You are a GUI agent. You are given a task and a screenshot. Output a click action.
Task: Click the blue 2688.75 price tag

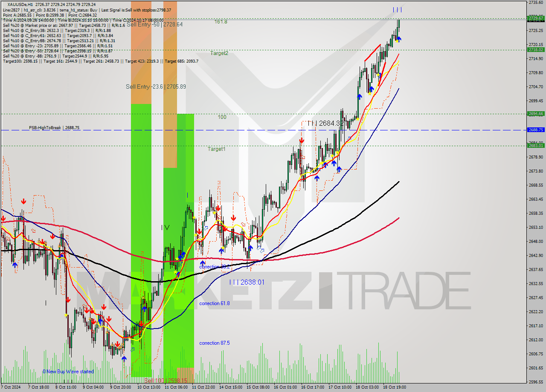(536, 130)
